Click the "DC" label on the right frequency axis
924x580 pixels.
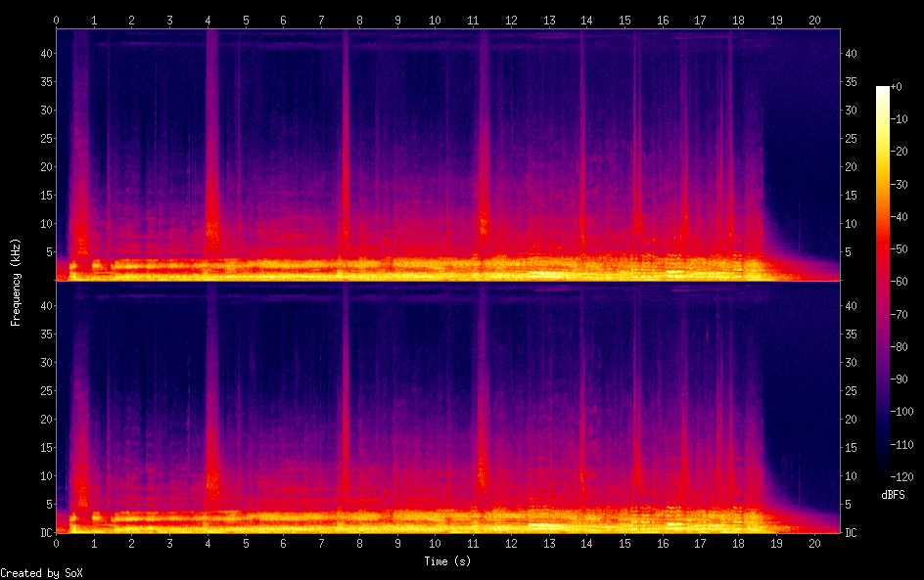point(851,532)
